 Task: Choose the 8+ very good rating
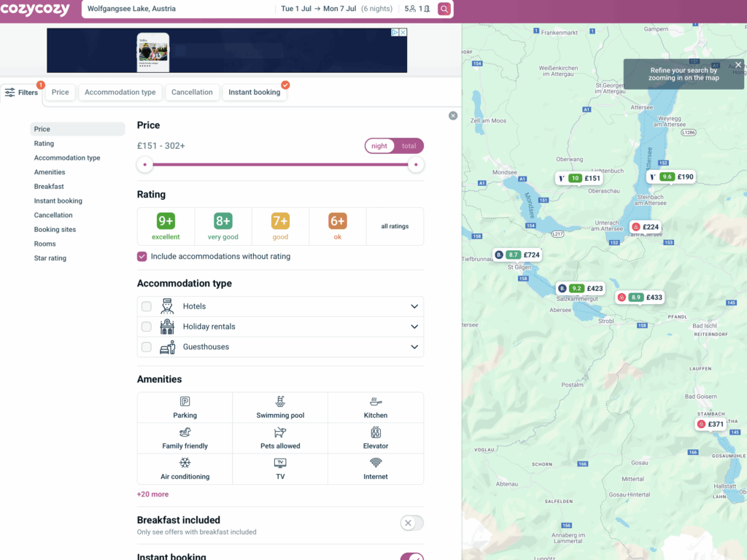pos(223,226)
